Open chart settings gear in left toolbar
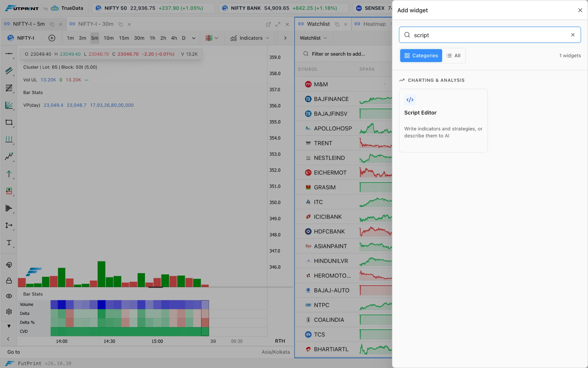588x368 pixels. [9, 311]
